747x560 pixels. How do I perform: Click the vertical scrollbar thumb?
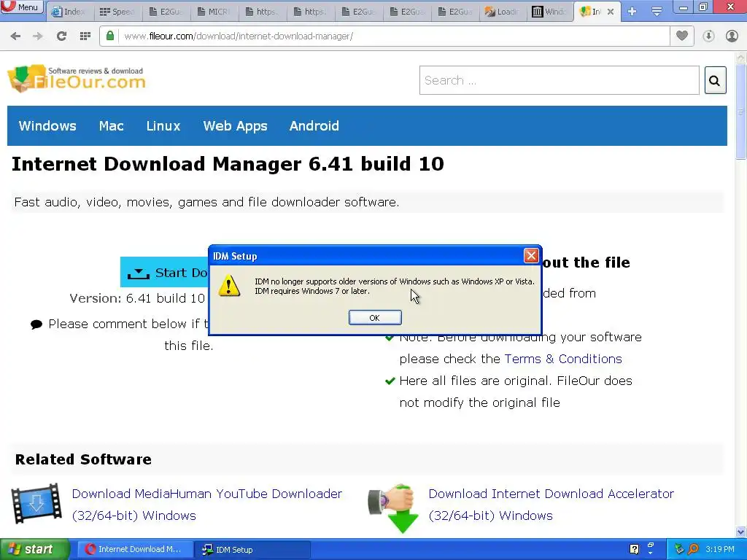741,112
